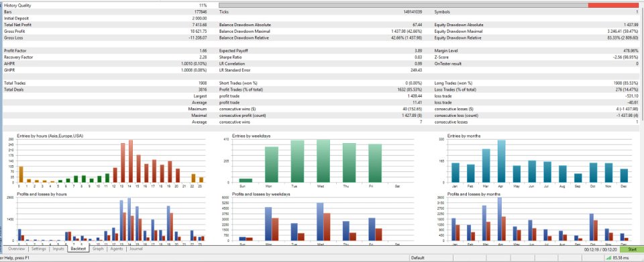
Task: Click the Initial Deposit value 2 000.00
Action: [x=199, y=19]
